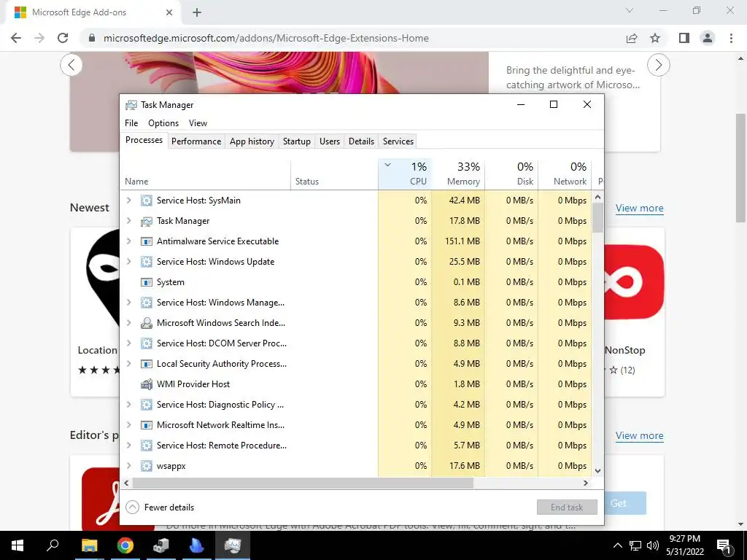
Task: Expand Service Host: Windows Update row
Action: (x=128, y=262)
